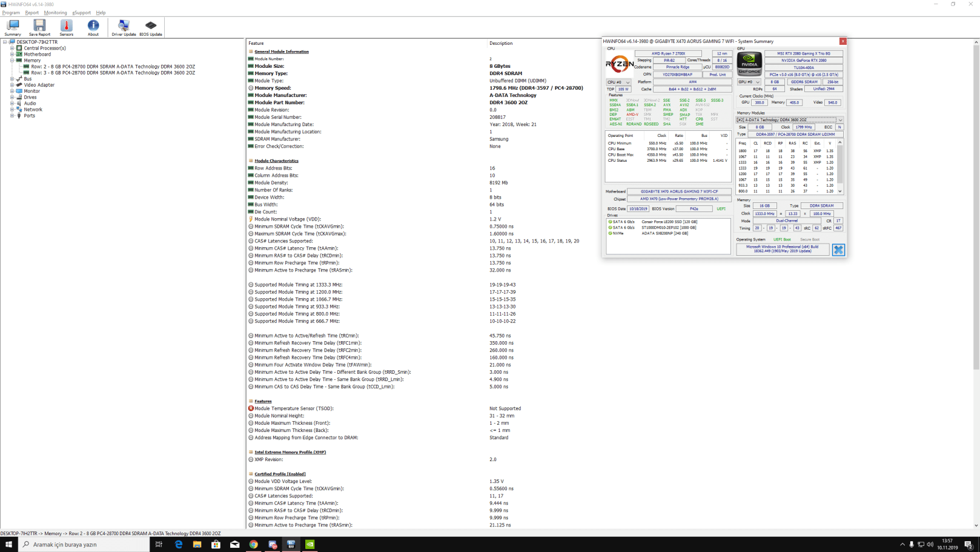Viewport: 980px width, 552px height.
Task: Click the Corsair Force LE200 SSD drive entry
Action: [x=669, y=222]
